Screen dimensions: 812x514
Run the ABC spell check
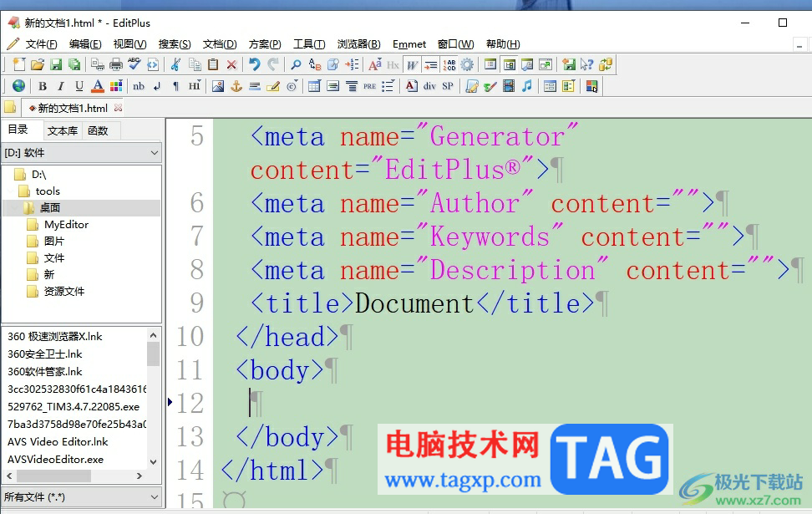click(134, 64)
